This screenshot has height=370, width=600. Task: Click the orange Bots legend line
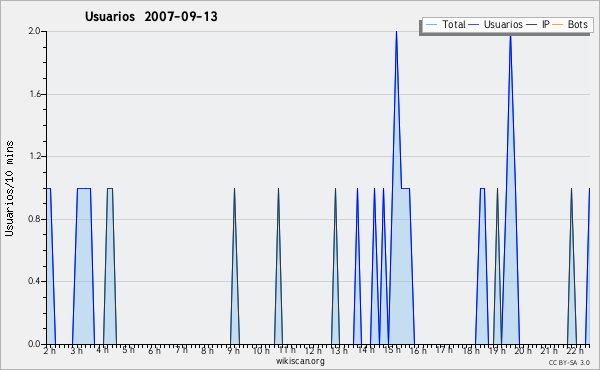tap(558, 25)
